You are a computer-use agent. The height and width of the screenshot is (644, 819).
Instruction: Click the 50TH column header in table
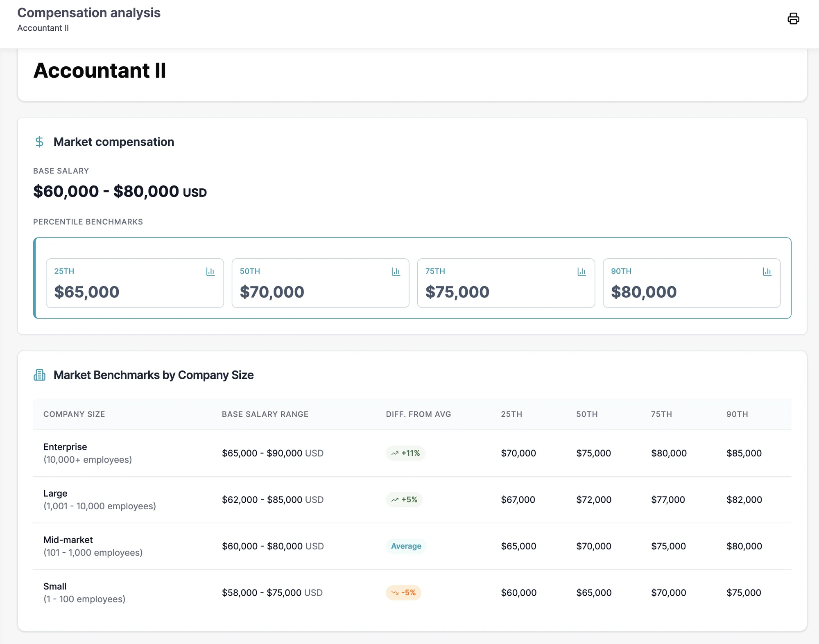[x=587, y=414]
